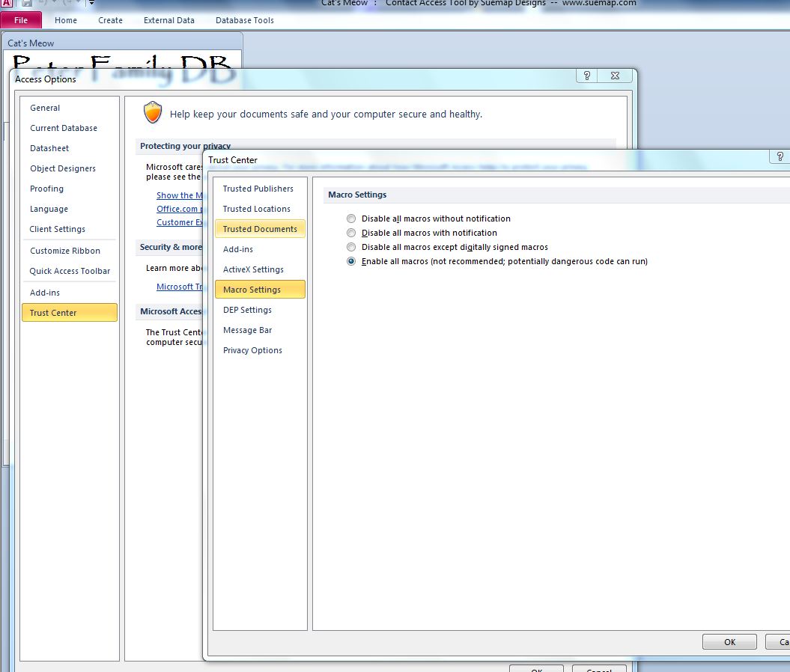Open Object Designers options
This screenshot has height=672, width=790.
coord(70,168)
